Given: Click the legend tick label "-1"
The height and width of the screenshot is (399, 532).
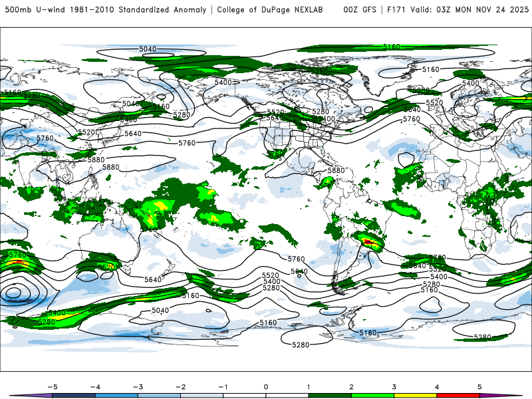Looking at the screenshot, I should (x=223, y=387).
